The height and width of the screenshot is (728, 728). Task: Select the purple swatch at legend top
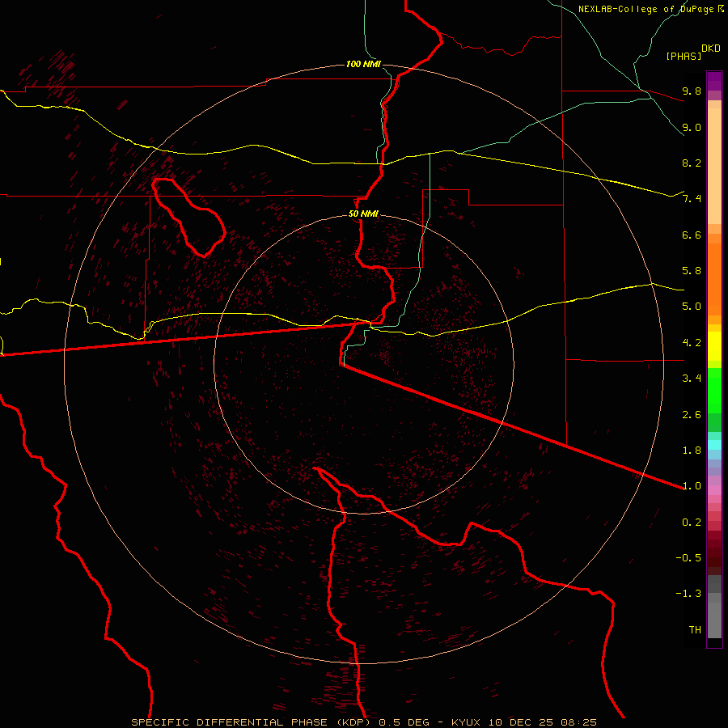[714, 80]
